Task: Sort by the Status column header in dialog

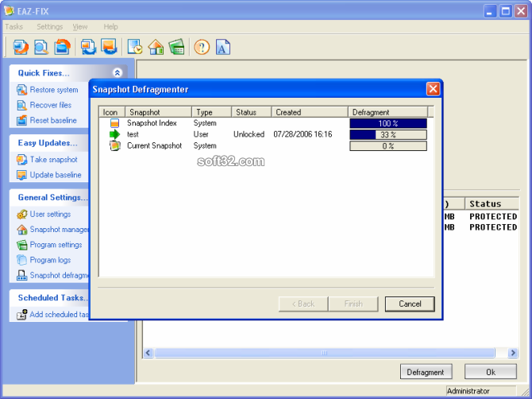Action: [251, 112]
